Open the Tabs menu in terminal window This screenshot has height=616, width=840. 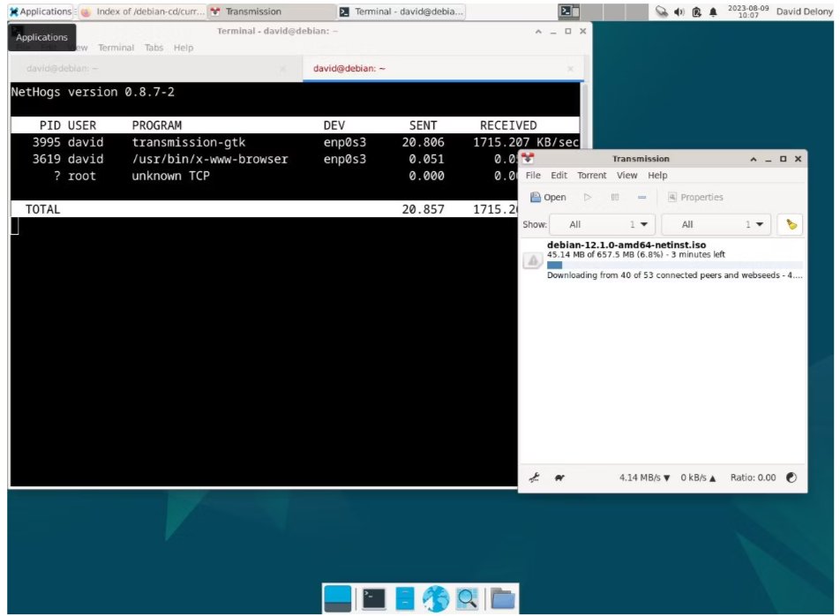point(154,48)
